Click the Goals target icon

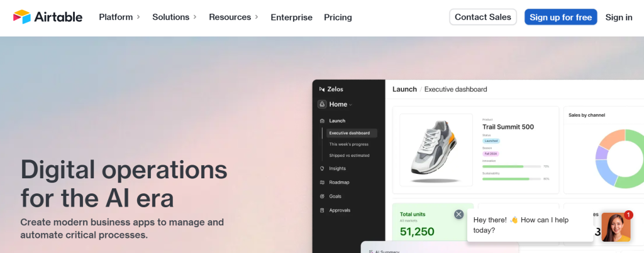[322, 196]
